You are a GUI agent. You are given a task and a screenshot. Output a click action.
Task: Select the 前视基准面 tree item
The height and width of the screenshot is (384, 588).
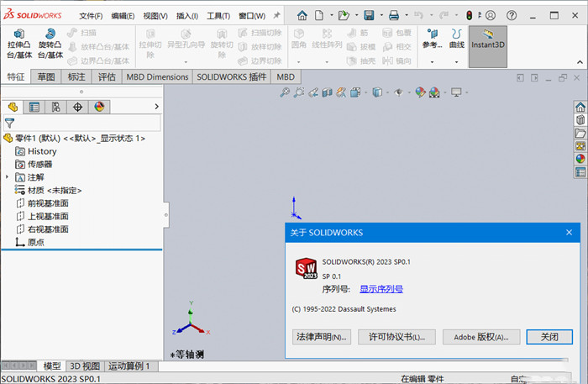pyautogui.click(x=42, y=203)
